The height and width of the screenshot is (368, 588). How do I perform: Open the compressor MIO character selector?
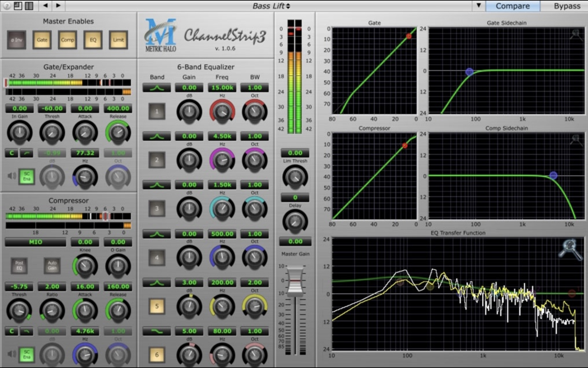coord(36,242)
